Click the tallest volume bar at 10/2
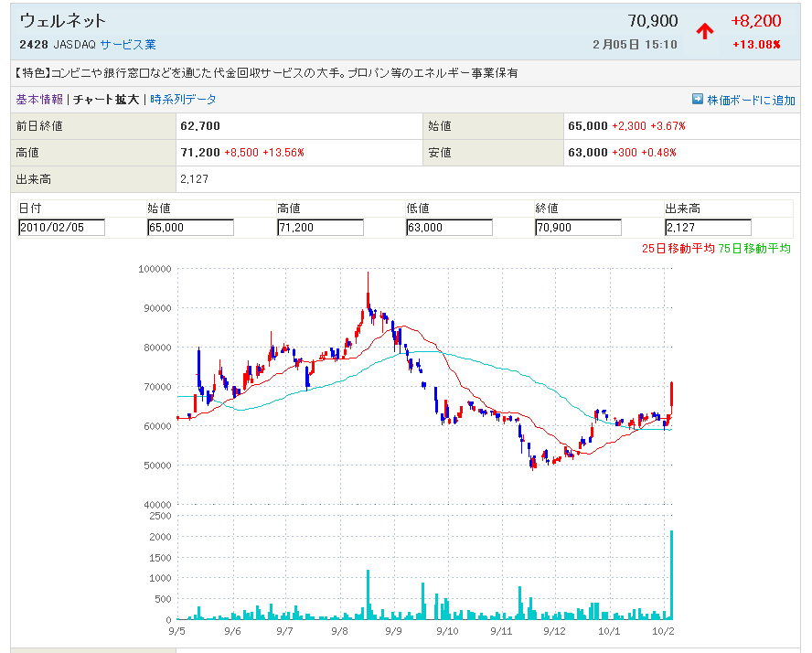This screenshot has height=653, width=812. click(671, 576)
